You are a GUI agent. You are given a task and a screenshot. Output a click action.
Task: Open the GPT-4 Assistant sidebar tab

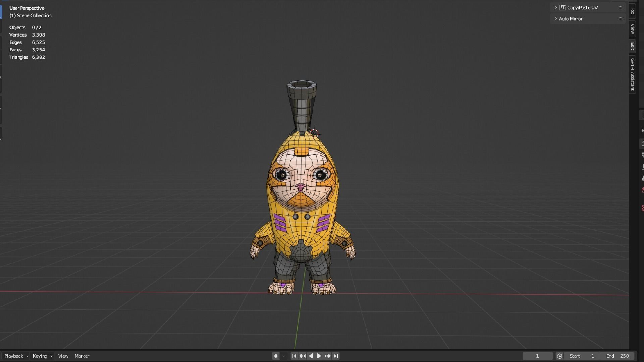632,74
